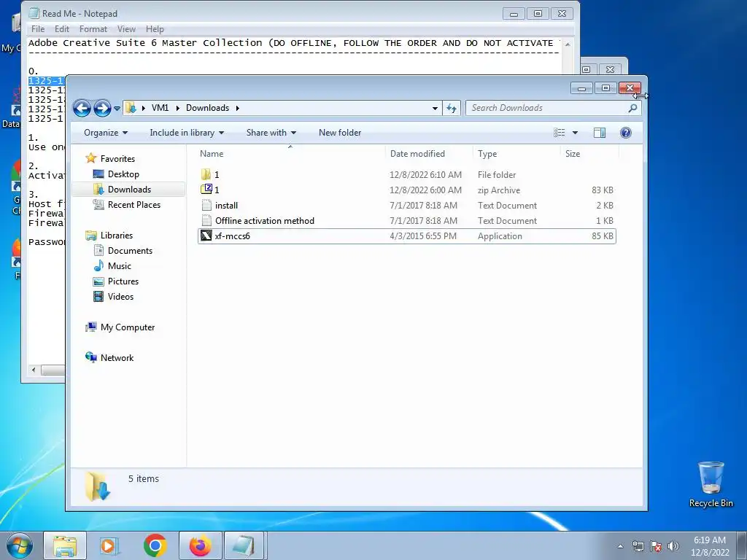Open Network in the navigation pane

pos(117,357)
